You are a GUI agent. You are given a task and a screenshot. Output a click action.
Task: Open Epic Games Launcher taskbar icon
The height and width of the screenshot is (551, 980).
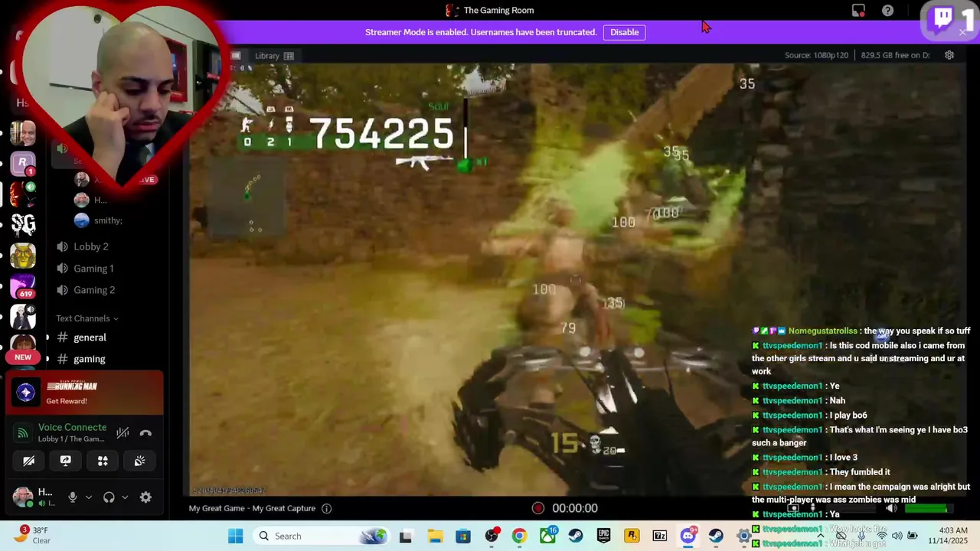point(603,536)
